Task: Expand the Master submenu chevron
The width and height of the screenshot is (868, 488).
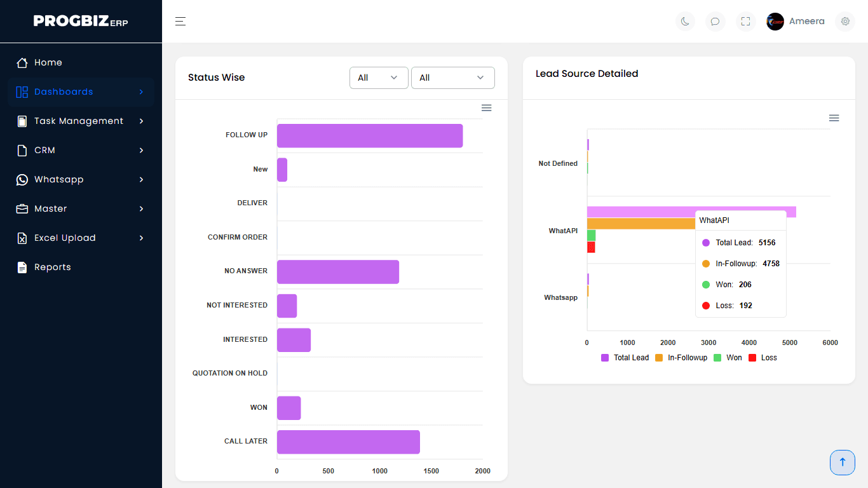Action: (x=141, y=208)
